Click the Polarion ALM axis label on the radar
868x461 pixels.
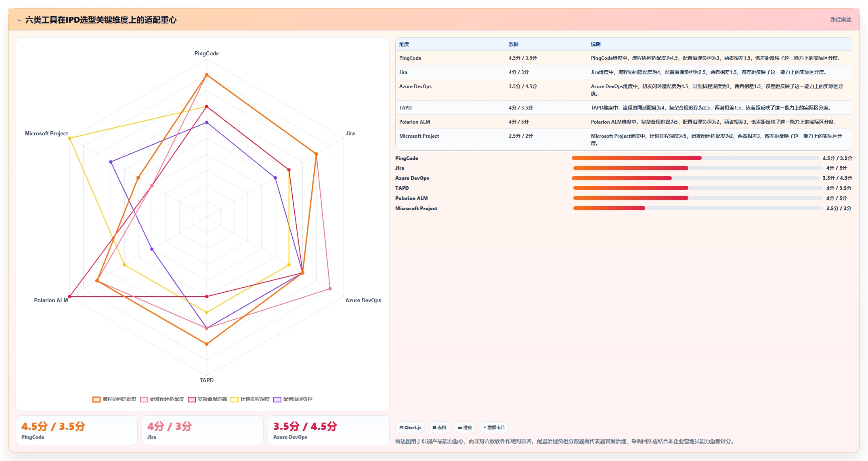pos(51,300)
